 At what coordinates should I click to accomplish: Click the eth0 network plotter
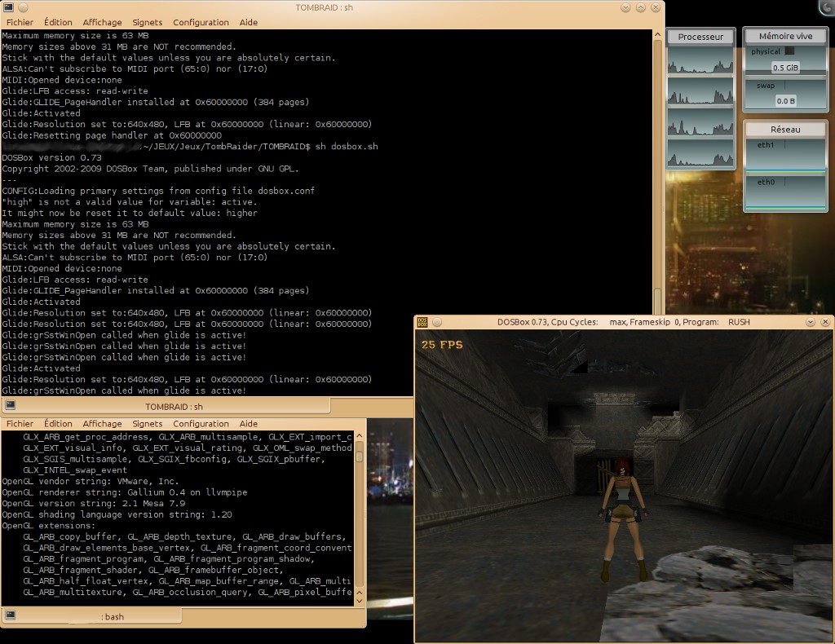pyautogui.click(x=785, y=192)
